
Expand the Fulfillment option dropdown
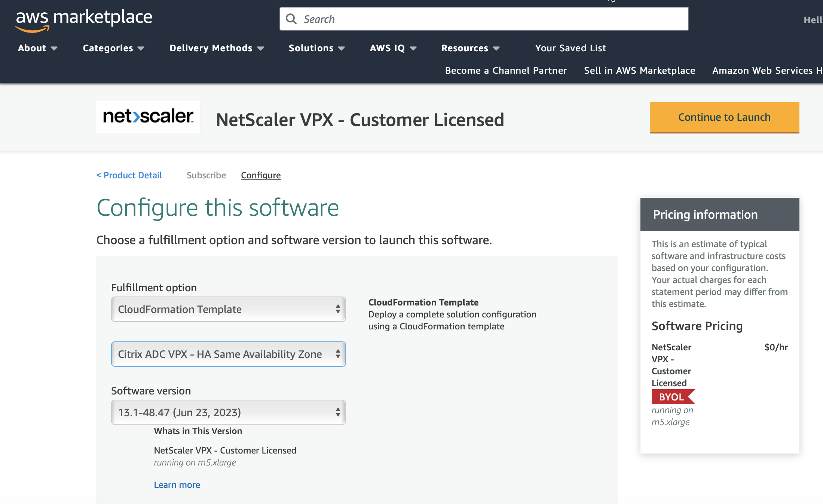coord(228,308)
